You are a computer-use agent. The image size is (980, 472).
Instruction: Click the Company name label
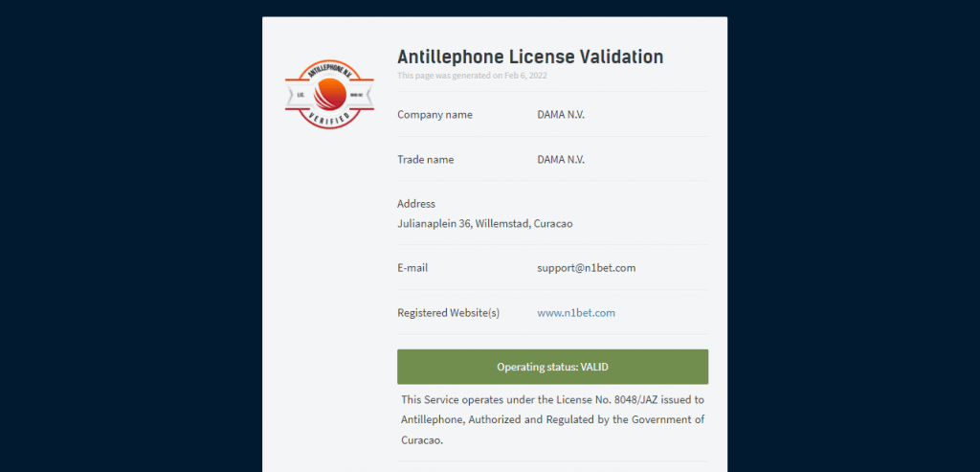click(x=435, y=114)
